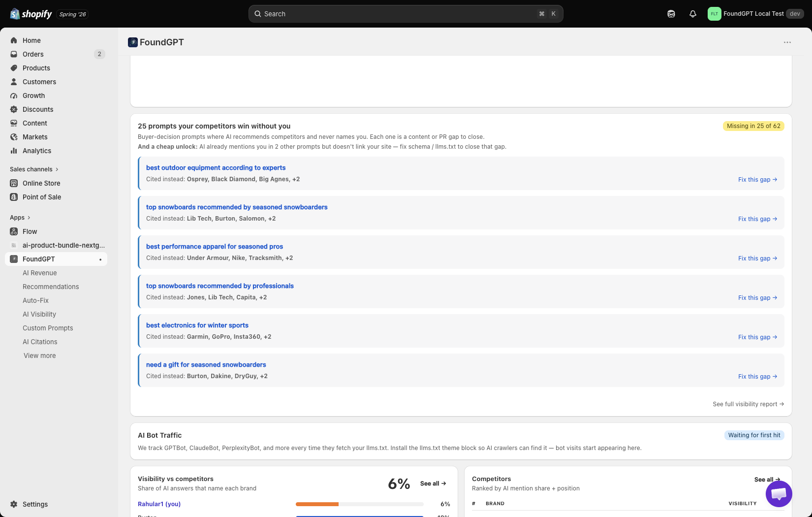Screen dimensions: 812x517
Task: Click the Growth icon
Action: [x=14, y=96]
